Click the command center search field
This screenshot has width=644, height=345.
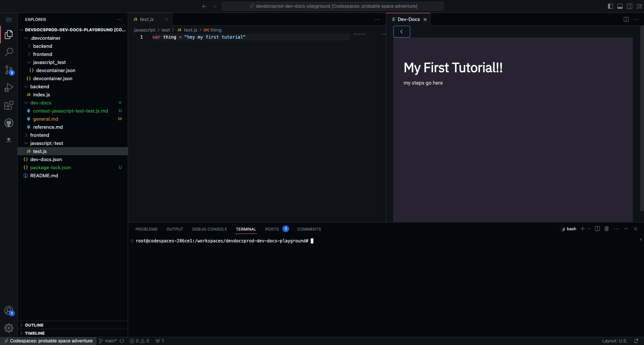click(x=332, y=6)
